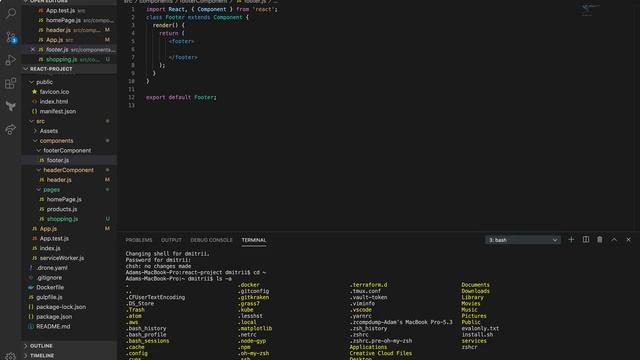Click '.docker' in terminal output
This screenshot has height=360, width=640.
click(249, 285)
